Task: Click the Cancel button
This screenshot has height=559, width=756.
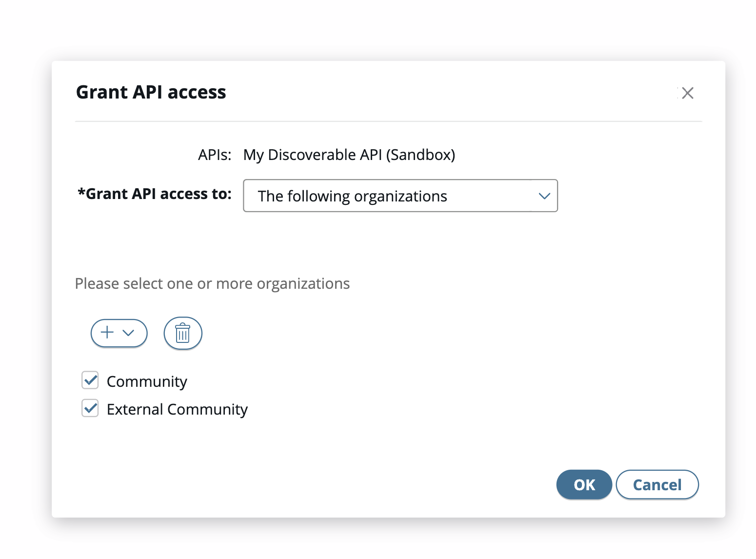Action: click(x=657, y=484)
